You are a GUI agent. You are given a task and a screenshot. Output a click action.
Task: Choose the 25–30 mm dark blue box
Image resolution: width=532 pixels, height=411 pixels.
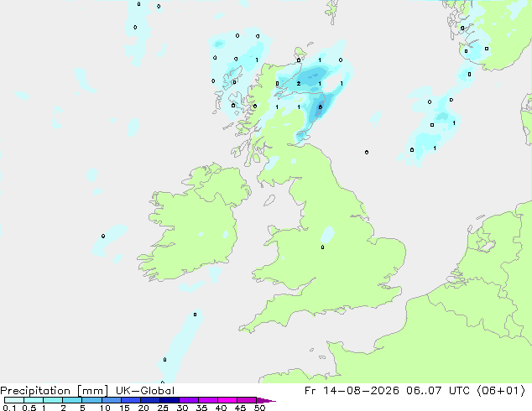(169, 400)
